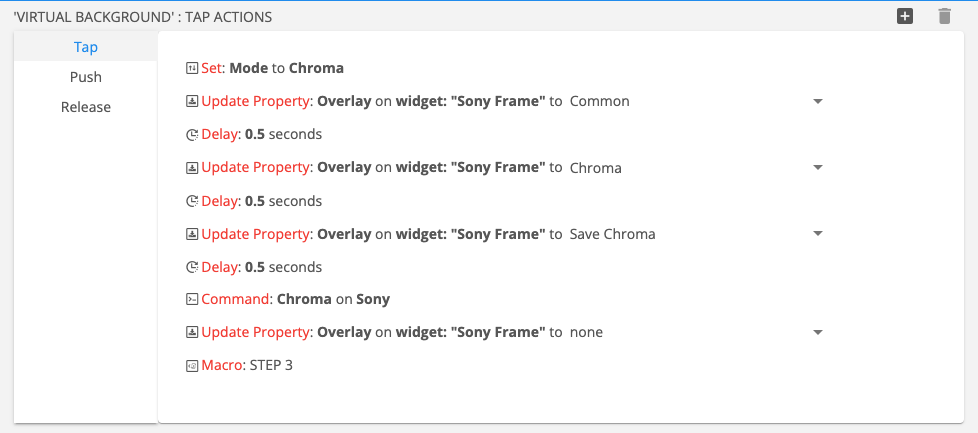
Task: Click the Update Property icon for Save Chroma
Action: pyautogui.click(x=192, y=234)
